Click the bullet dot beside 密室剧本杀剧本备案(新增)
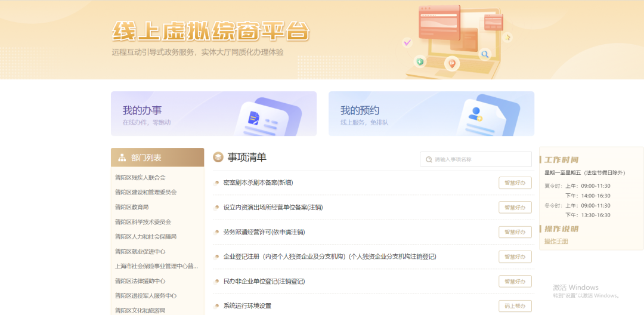 (x=217, y=183)
